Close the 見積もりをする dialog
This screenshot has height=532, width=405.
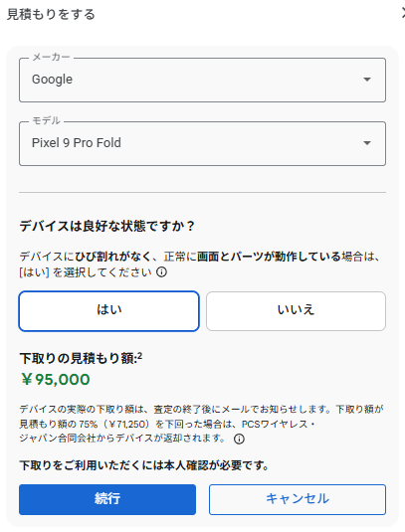click(403, 14)
